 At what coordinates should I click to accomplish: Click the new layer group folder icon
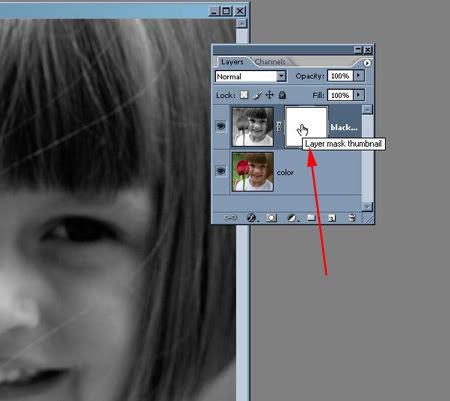coord(311,218)
